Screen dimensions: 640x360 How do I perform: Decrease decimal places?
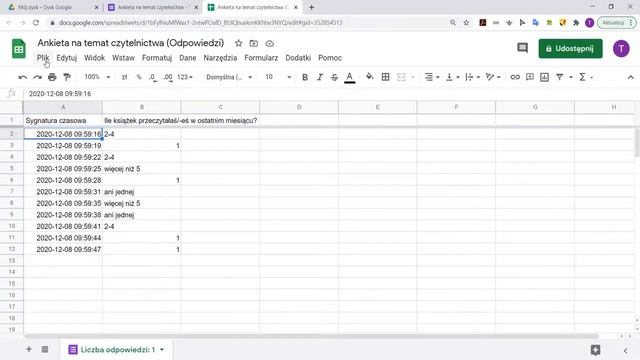click(x=153, y=77)
